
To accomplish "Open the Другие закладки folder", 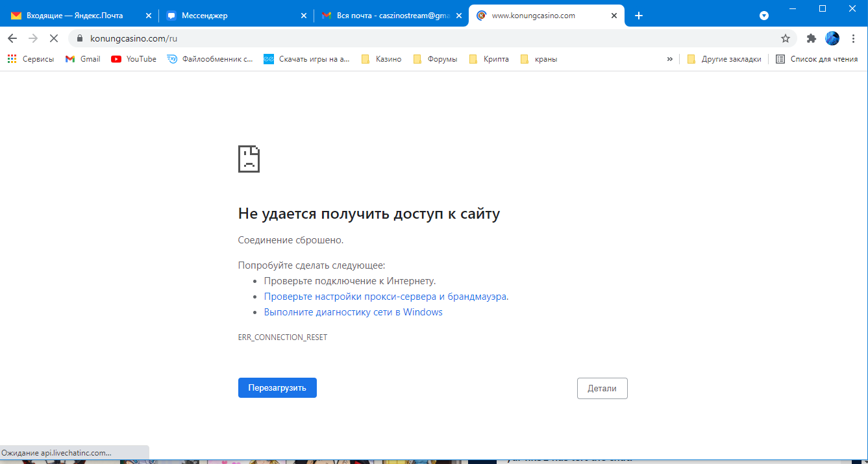I will point(724,59).
